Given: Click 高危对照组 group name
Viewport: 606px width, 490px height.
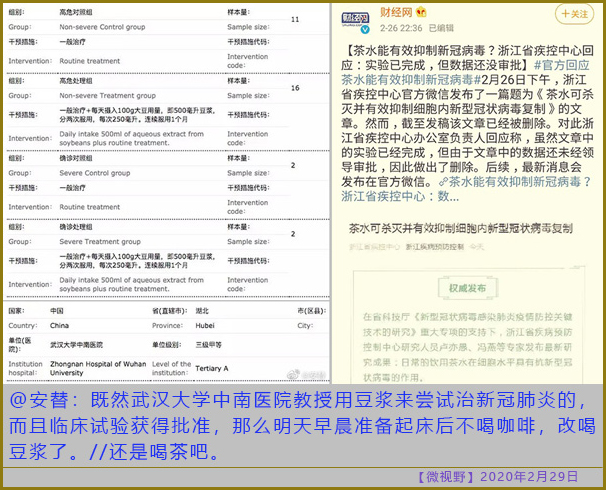Looking at the screenshot, I should coord(76,12).
